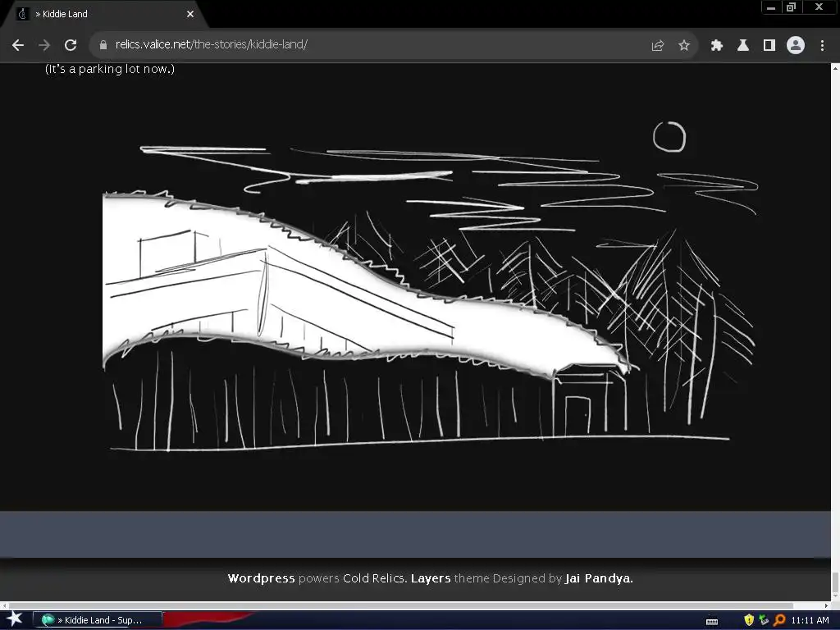Viewport: 840px width, 630px height.
Task: Open the sketched Kiddie Land illustration
Action: (431, 286)
